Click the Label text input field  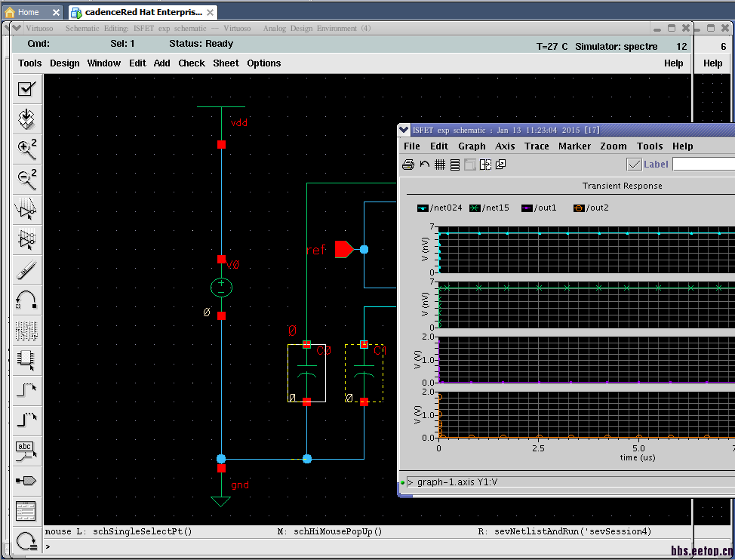[703, 165]
